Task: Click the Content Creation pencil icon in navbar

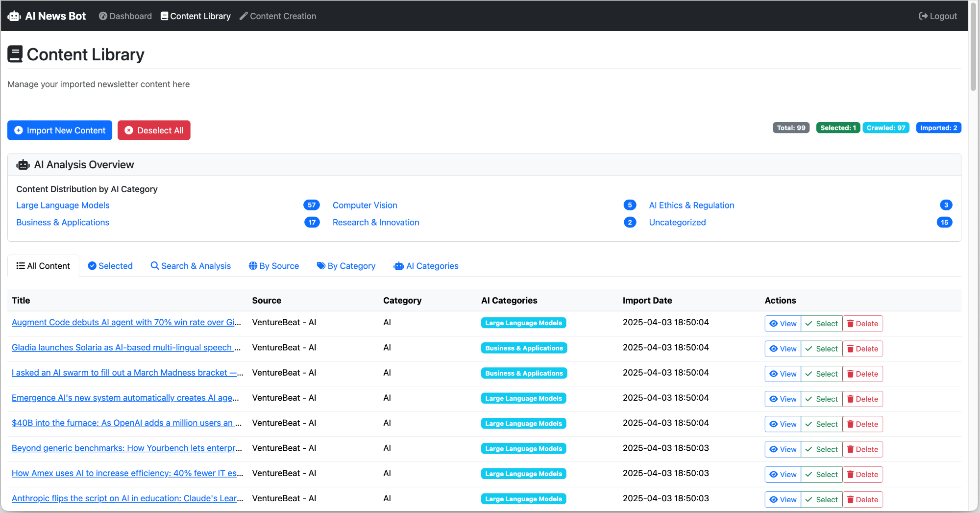Action: 244,16
